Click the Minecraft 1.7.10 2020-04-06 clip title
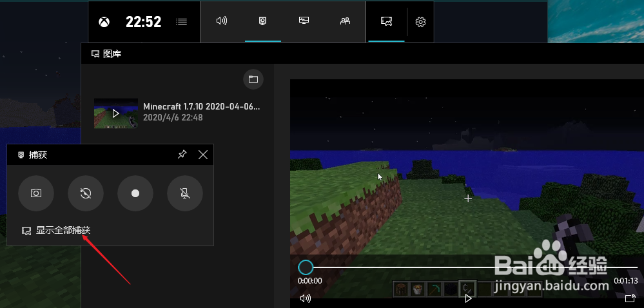 [202, 106]
